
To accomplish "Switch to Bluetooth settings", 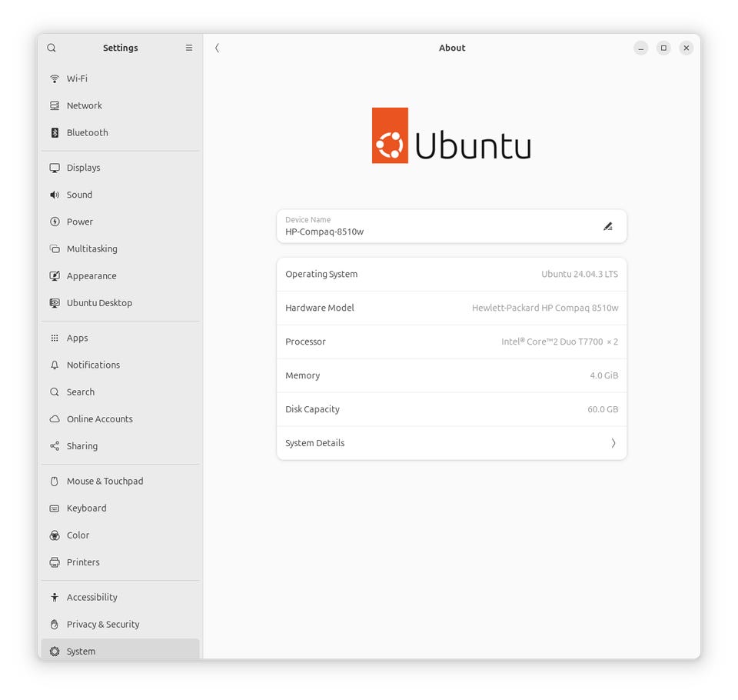I will click(121, 133).
